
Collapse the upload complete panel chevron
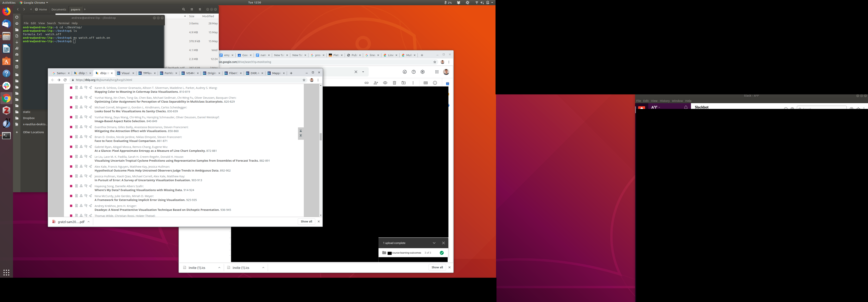click(x=434, y=243)
